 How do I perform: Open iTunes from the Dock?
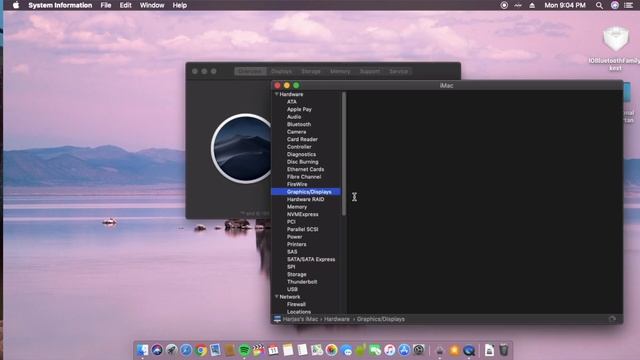click(x=389, y=350)
